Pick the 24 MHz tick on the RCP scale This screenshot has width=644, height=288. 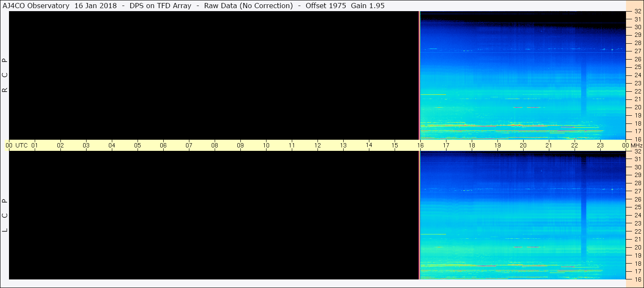tap(638, 75)
